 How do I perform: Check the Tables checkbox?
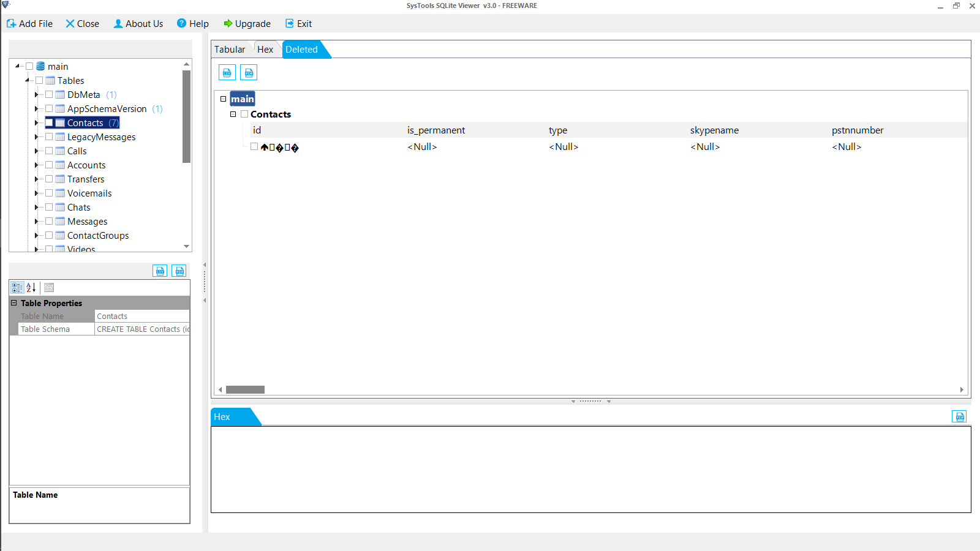(39, 80)
